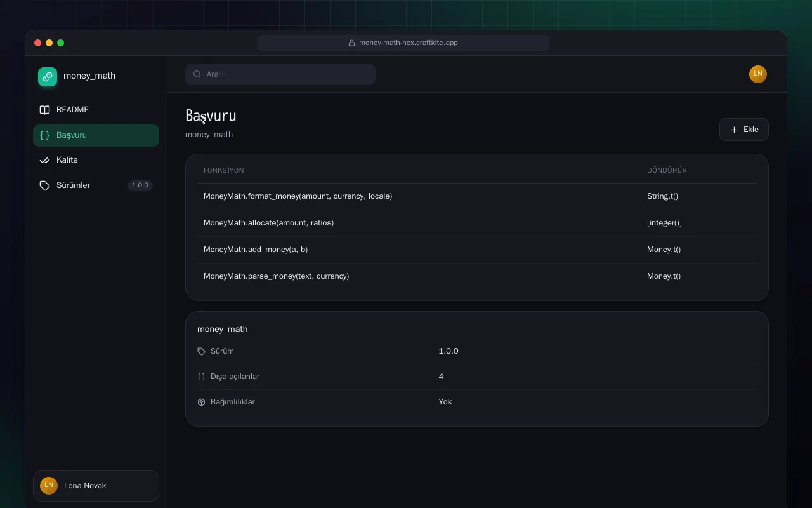Open the Sürümler menu item

pos(96,185)
